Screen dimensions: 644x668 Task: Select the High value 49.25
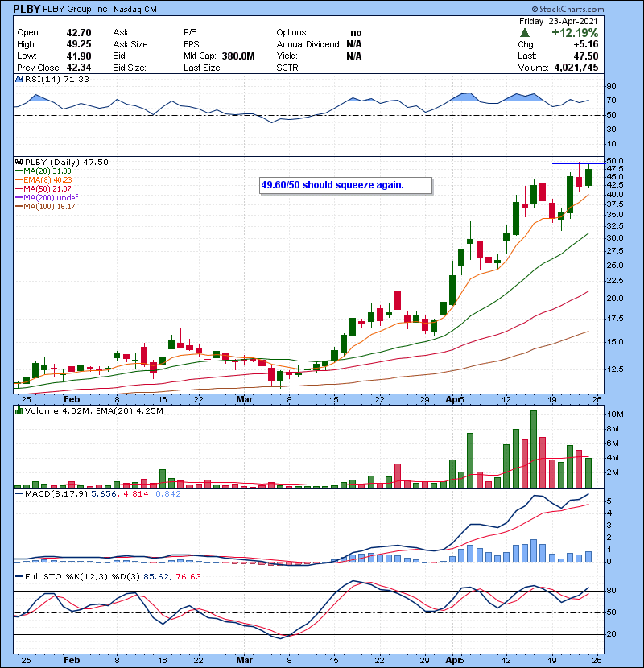coord(79,44)
